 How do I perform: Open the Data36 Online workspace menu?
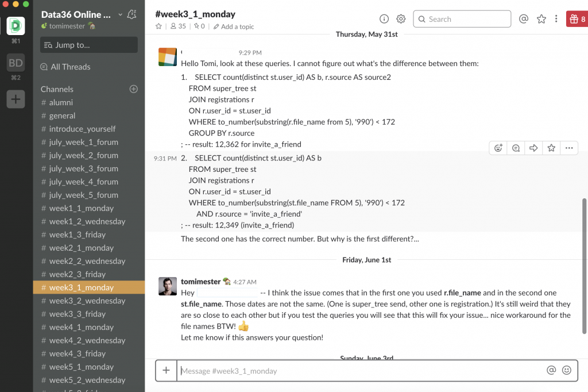pyautogui.click(x=82, y=14)
